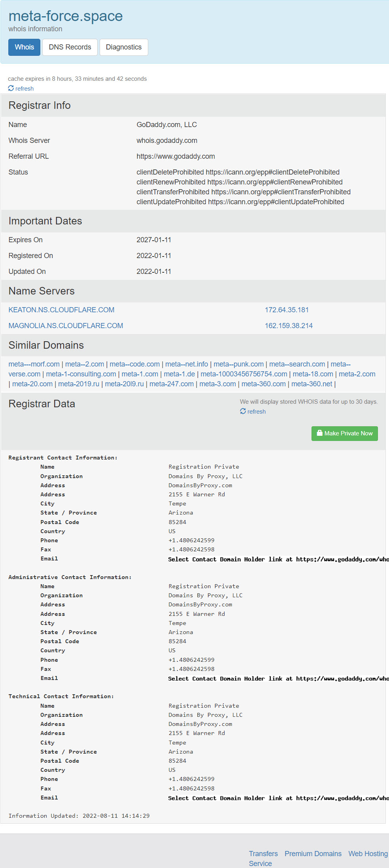Open the DNS Records tab
Viewport: 389px width, 868px height.
70,47
